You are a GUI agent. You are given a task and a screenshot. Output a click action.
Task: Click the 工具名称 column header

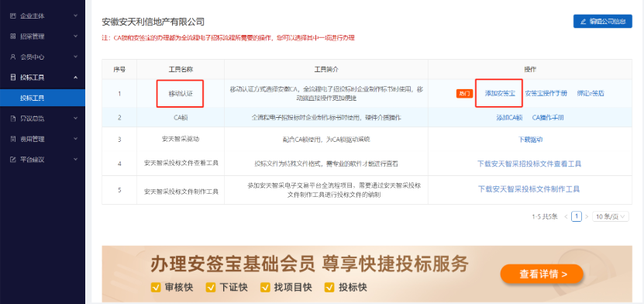[x=181, y=70]
